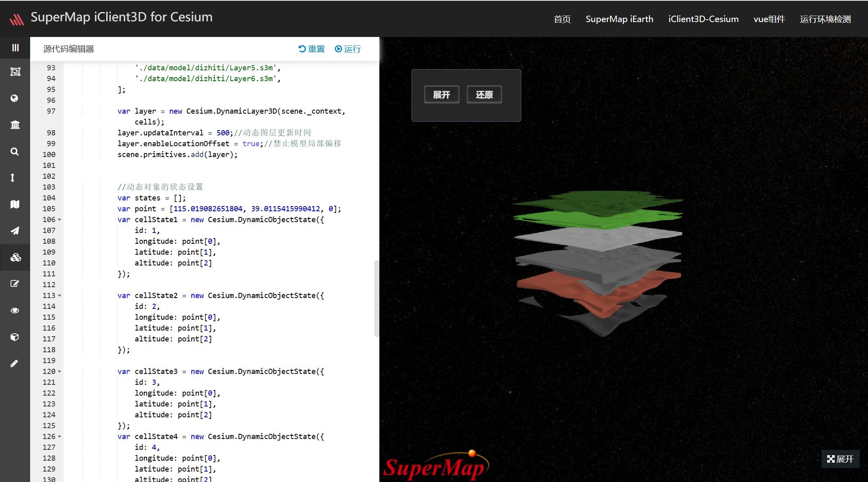The height and width of the screenshot is (482, 868).
Task: Click the 还原 restore button
Action: point(484,95)
